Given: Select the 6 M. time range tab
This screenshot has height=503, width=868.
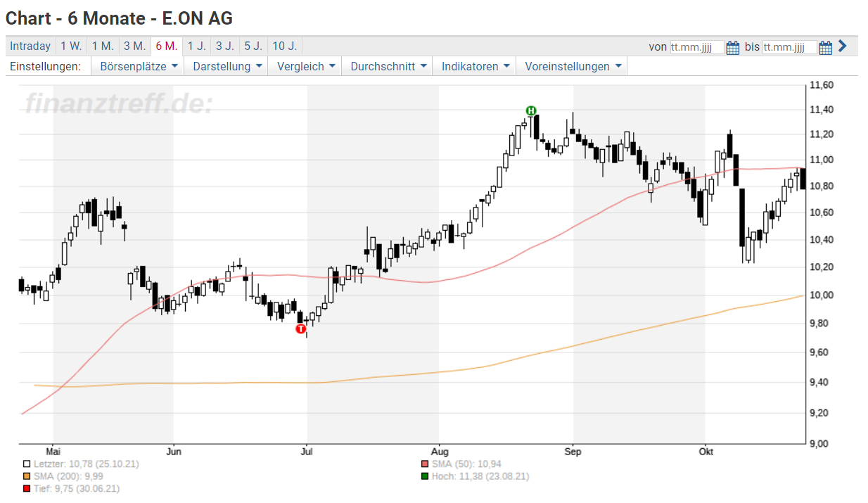Looking at the screenshot, I should (167, 46).
